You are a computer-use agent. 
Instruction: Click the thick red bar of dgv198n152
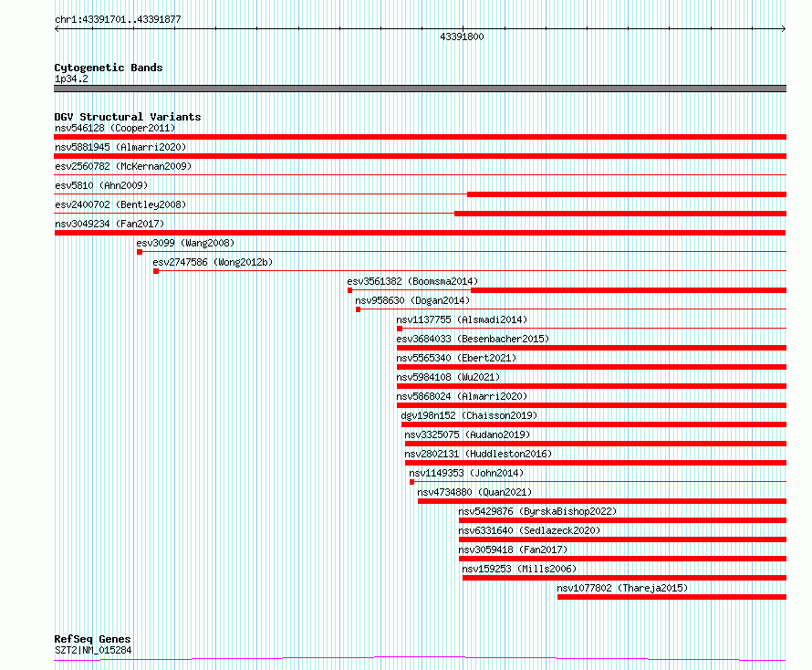click(x=594, y=424)
